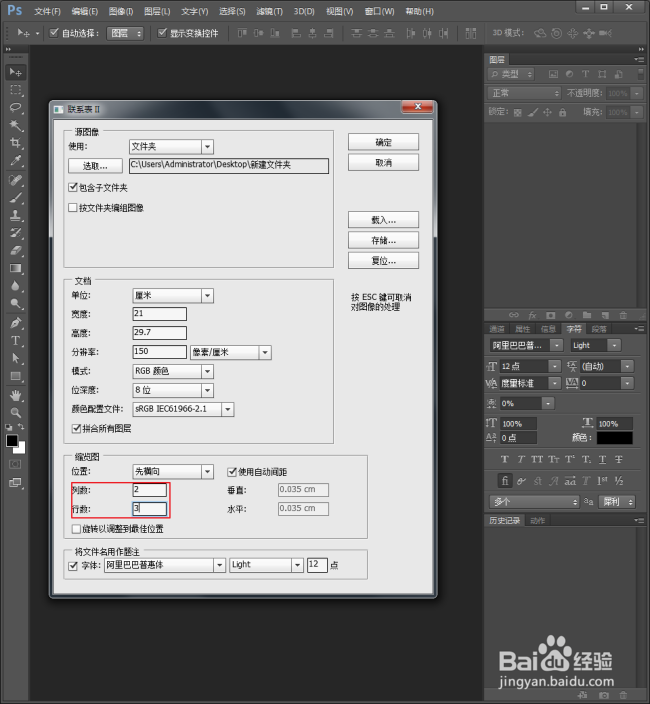Check 按文件夹编组图像 checkbox
Viewport: 650px width, 704px height.
(73, 207)
